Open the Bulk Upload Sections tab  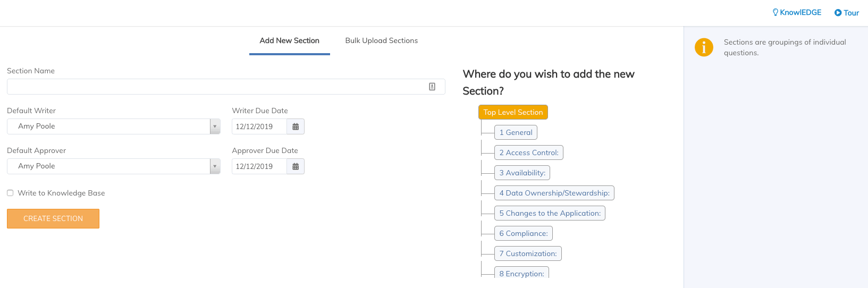pyautogui.click(x=381, y=41)
